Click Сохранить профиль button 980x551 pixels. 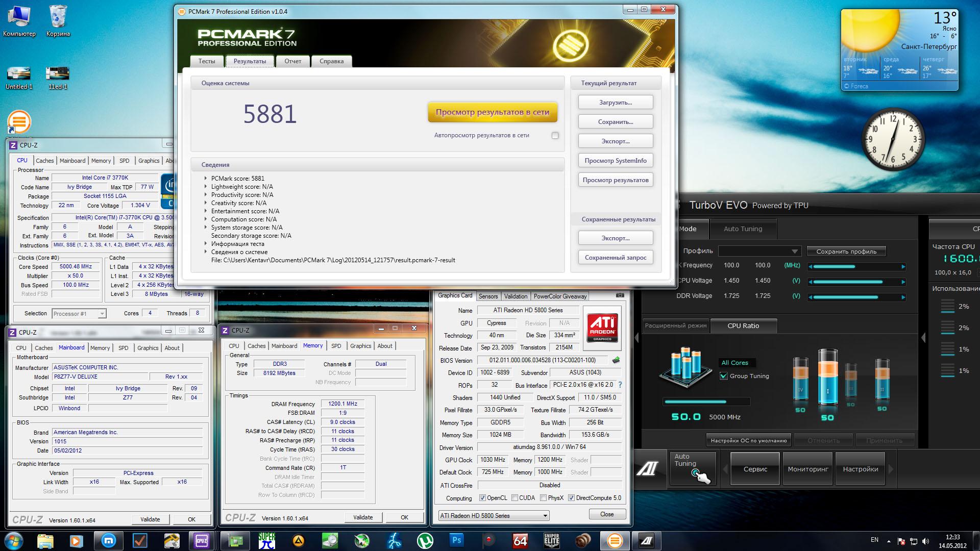pos(846,252)
